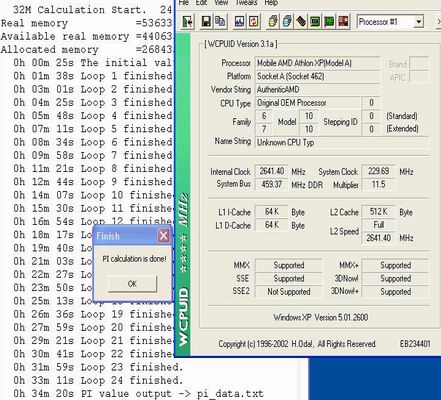Image resolution: width=441 pixels, height=400 pixels.
Task: Click the first green board icon
Action: click(x=315, y=22)
